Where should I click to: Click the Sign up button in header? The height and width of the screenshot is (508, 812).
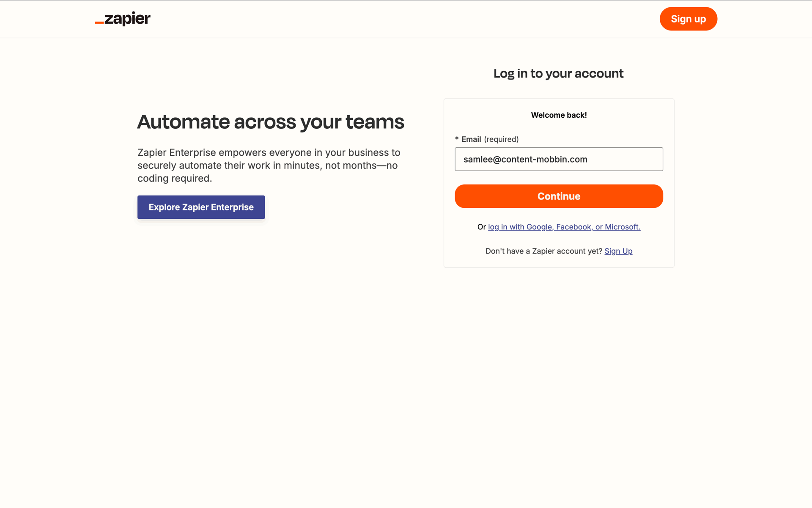[x=688, y=19]
